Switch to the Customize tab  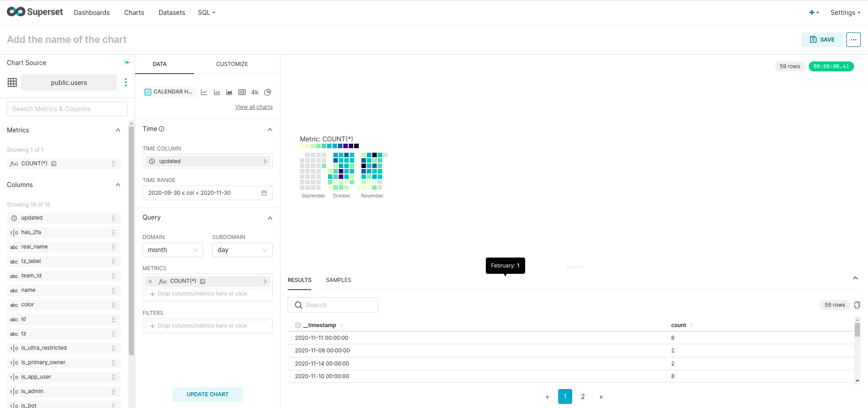[232, 64]
